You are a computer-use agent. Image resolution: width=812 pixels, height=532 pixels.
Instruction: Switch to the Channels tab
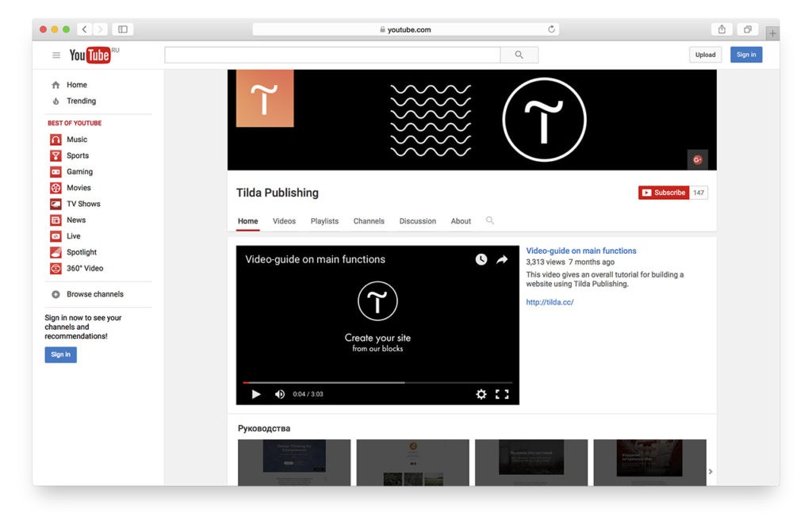[x=369, y=221]
